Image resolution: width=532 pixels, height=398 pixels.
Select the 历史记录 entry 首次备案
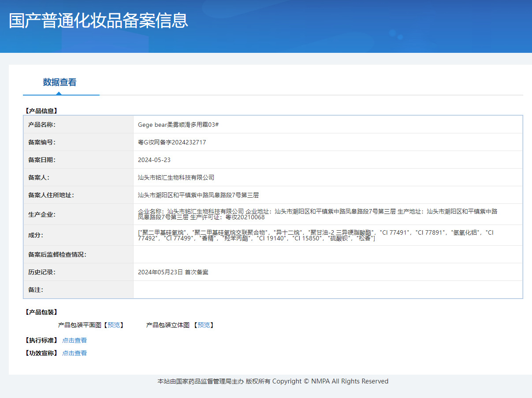point(173,272)
